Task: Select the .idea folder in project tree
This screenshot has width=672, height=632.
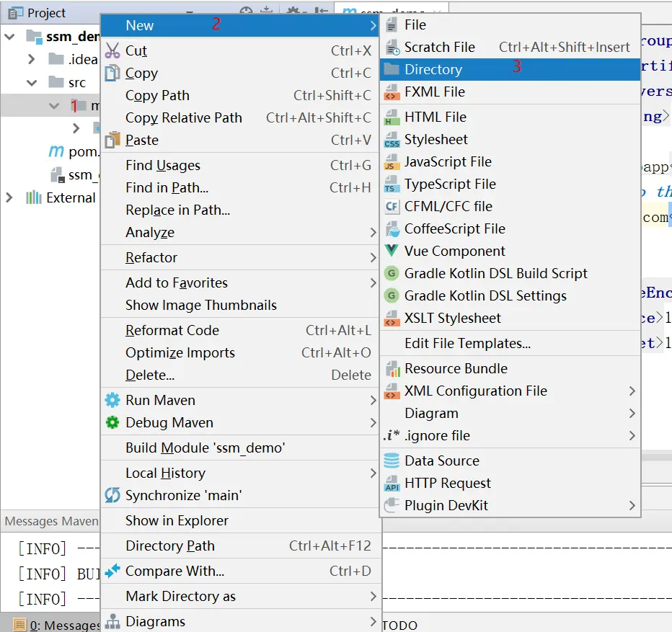Action: pyautogui.click(x=74, y=59)
